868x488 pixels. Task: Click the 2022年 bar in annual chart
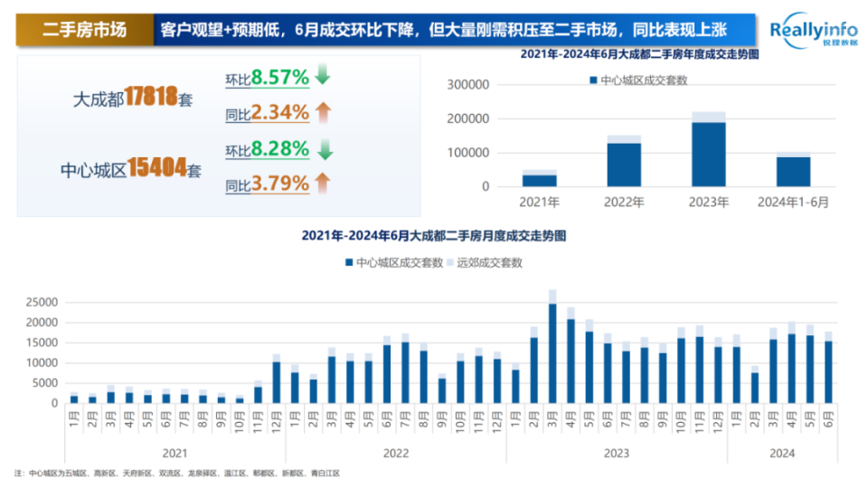[x=624, y=161]
